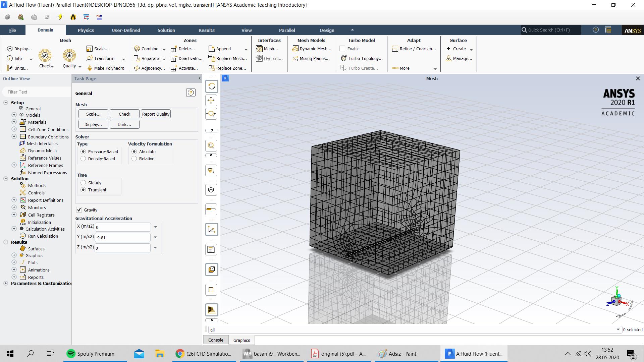
Task: Open the Transform dropdown arrow
Action: (124, 59)
